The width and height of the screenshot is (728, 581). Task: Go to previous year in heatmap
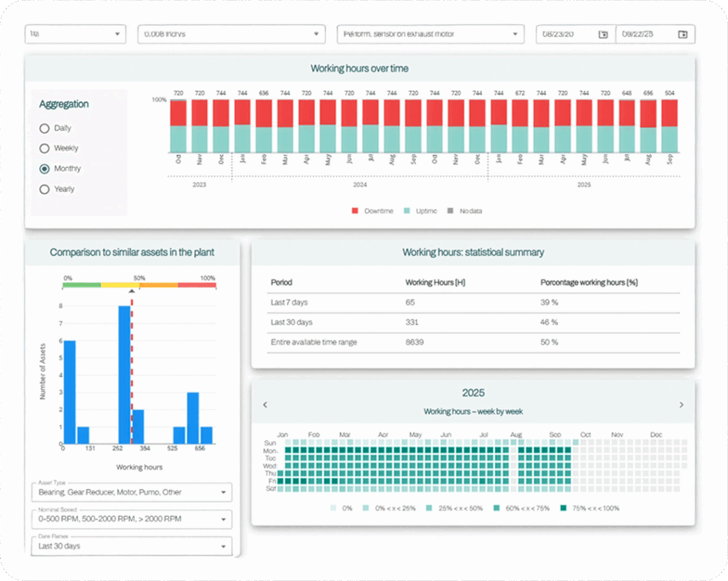(265, 405)
